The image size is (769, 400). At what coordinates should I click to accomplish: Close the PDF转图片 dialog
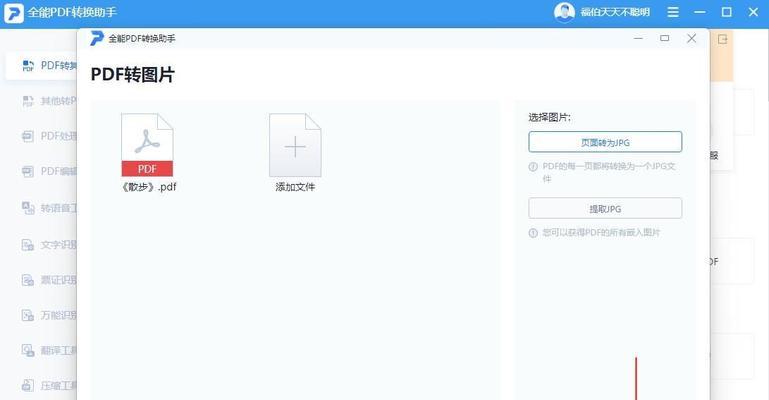[x=692, y=38]
